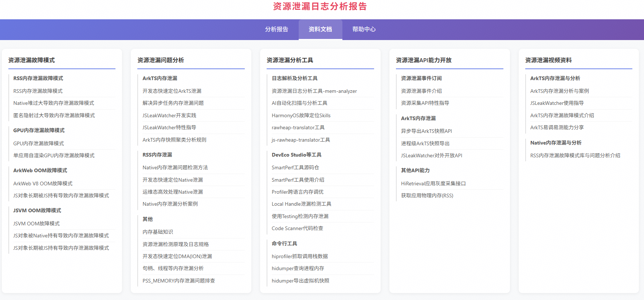Open 资源泄漏日志分析工具-mem-analyzer link
This screenshot has height=300, width=644.
[x=314, y=91]
